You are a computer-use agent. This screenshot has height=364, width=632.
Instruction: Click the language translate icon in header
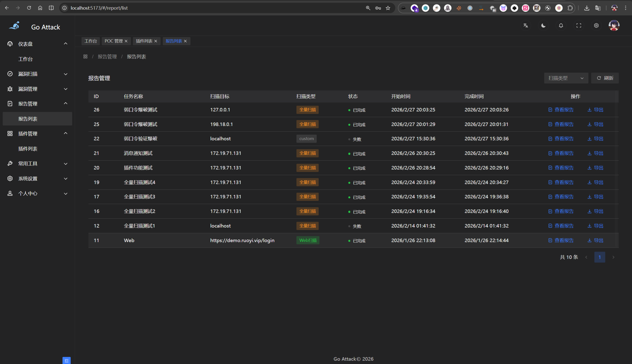(526, 25)
